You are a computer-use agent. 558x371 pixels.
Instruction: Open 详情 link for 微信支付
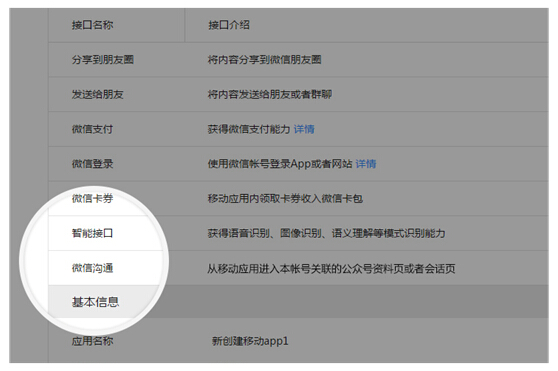pyautogui.click(x=304, y=129)
